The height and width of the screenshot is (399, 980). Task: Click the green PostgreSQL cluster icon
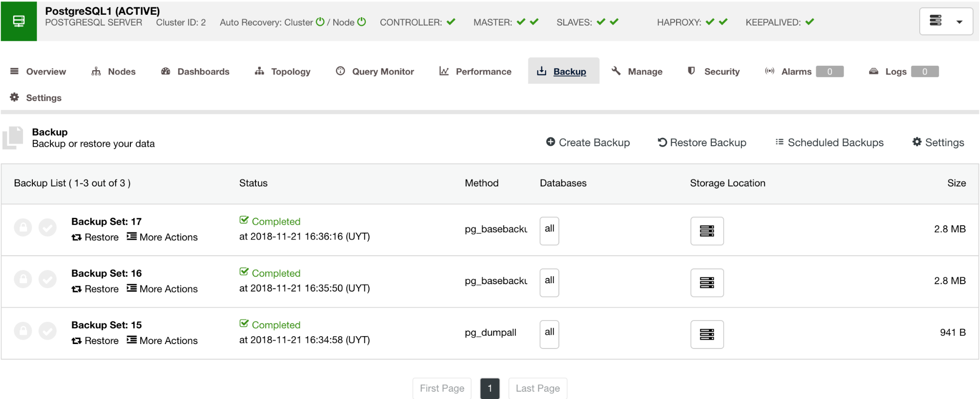19,21
